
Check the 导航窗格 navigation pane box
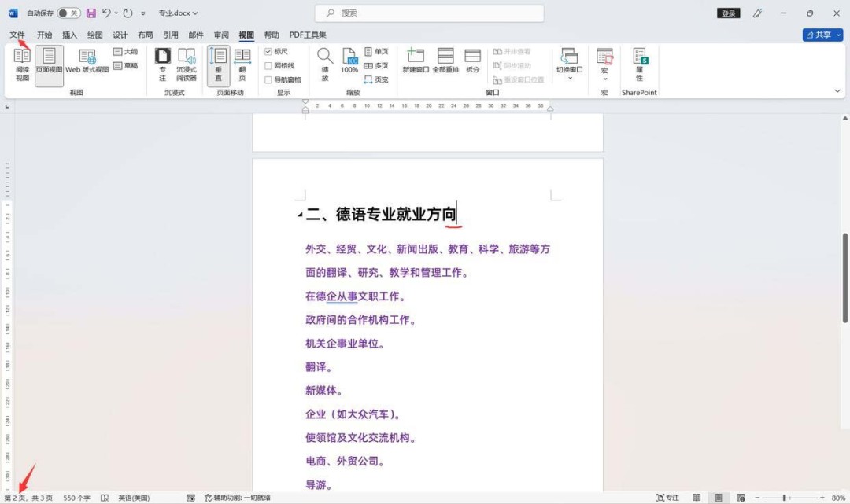click(270, 78)
